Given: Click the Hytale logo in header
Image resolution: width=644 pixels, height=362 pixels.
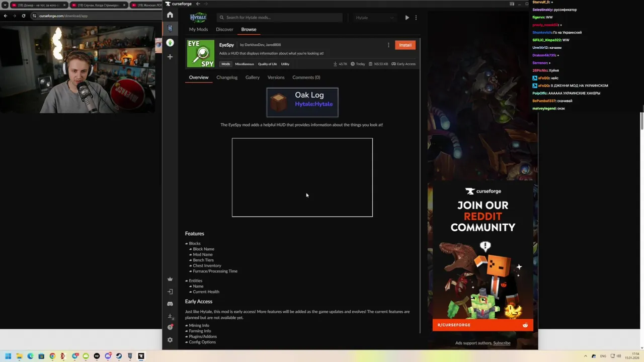Looking at the screenshot, I should click(x=198, y=18).
